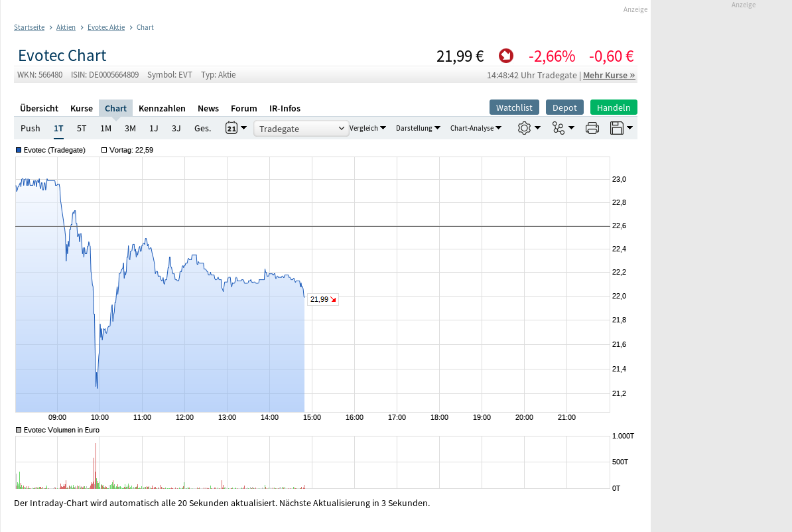This screenshot has height=532, width=792.
Task: Open the chart settings gear icon
Action: click(x=525, y=128)
